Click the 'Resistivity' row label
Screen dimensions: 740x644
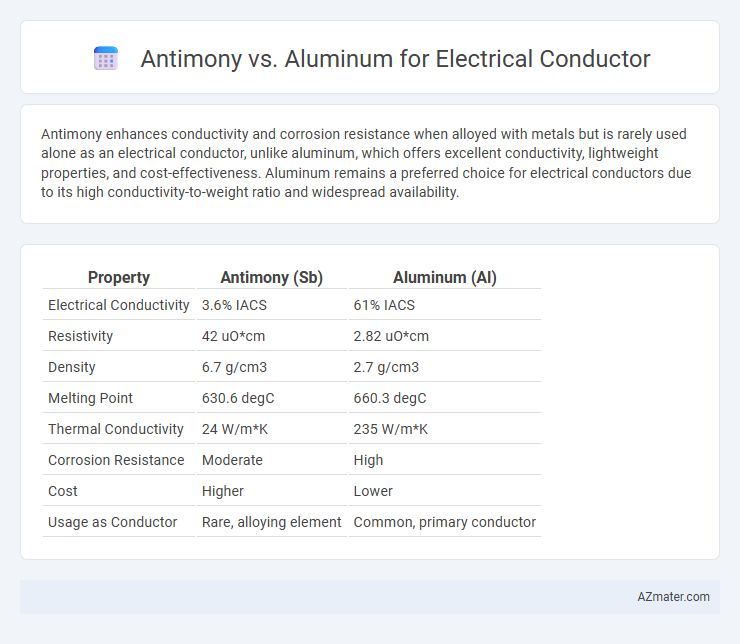tap(80, 336)
